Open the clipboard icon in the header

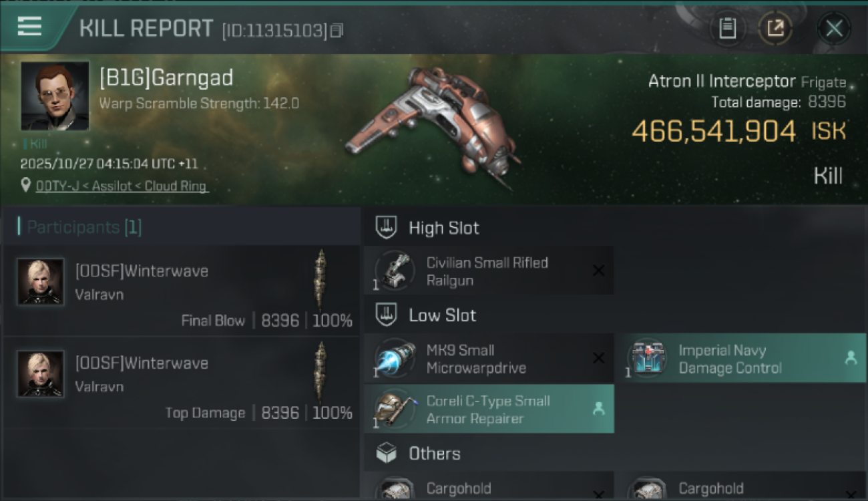[x=727, y=29]
